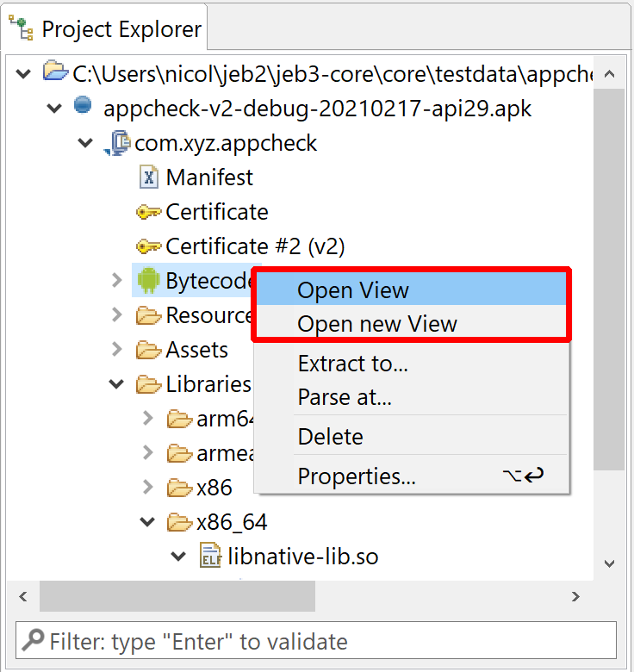This screenshot has width=634, height=672.
Task: Click the Certificate #2 (v2) key icon
Action: point(148,246)
